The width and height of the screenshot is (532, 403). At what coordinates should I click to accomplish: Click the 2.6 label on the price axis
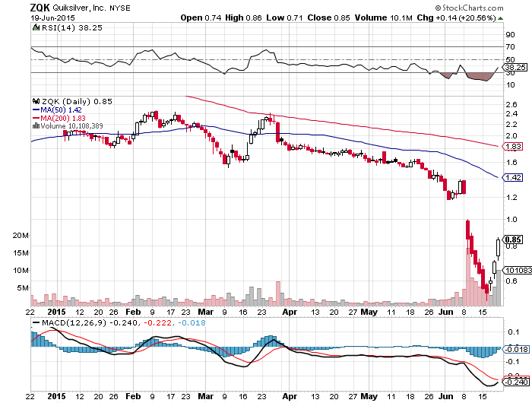511,104
